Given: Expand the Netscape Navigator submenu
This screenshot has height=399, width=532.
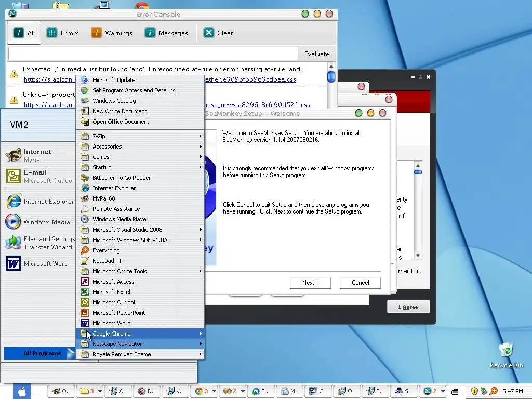Looking at the screenshot, I should point(140,344).
